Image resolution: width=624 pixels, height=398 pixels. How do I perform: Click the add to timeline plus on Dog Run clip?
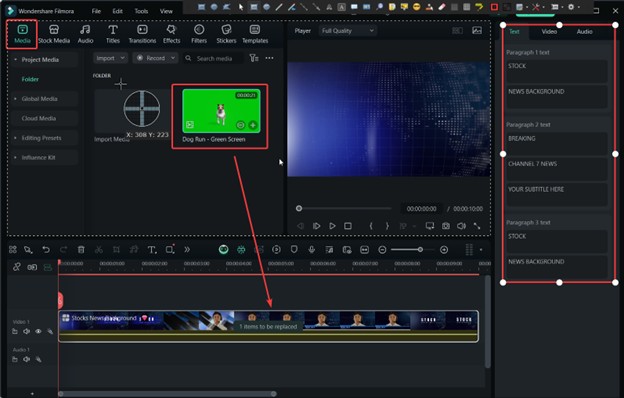253,125
